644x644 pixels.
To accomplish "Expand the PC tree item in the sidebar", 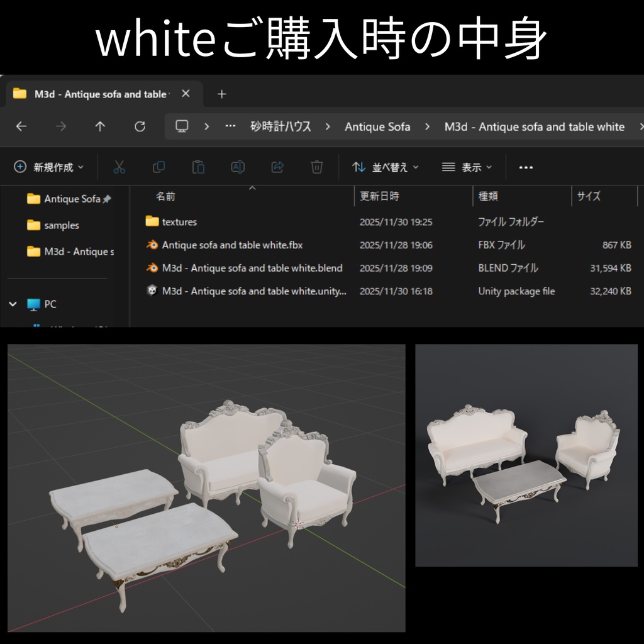I will (x=13, y=304).
